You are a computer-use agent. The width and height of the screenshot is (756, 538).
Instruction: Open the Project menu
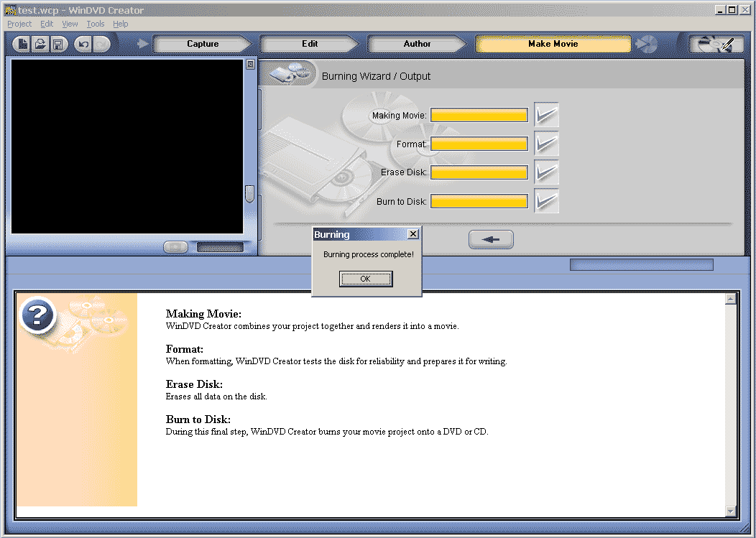coord(19,24)
